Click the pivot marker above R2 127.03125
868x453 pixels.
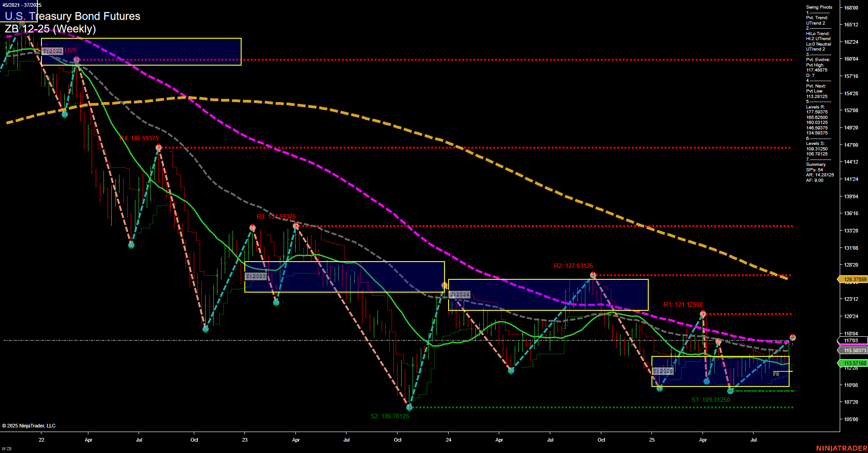[593, 275]
